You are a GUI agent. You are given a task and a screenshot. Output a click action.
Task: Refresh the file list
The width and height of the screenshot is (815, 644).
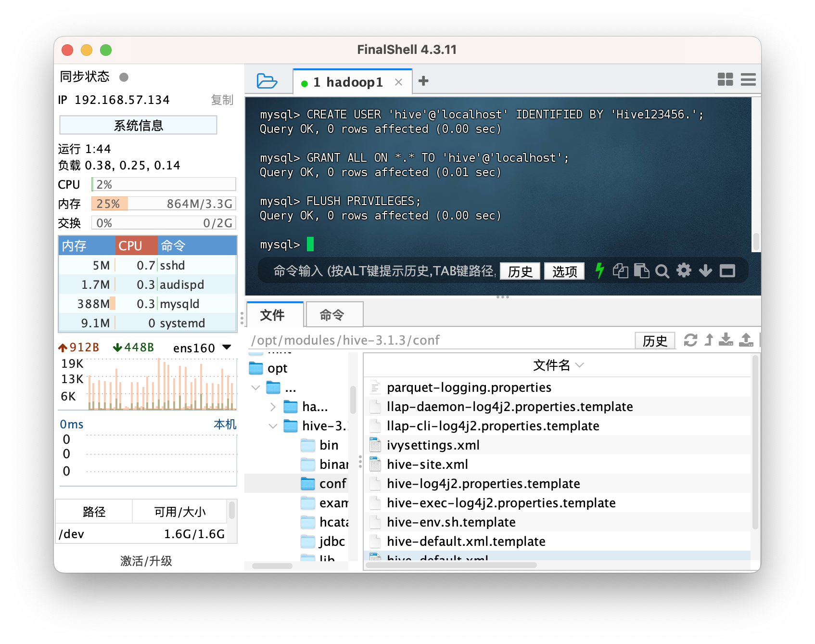[x=690, y=340]
